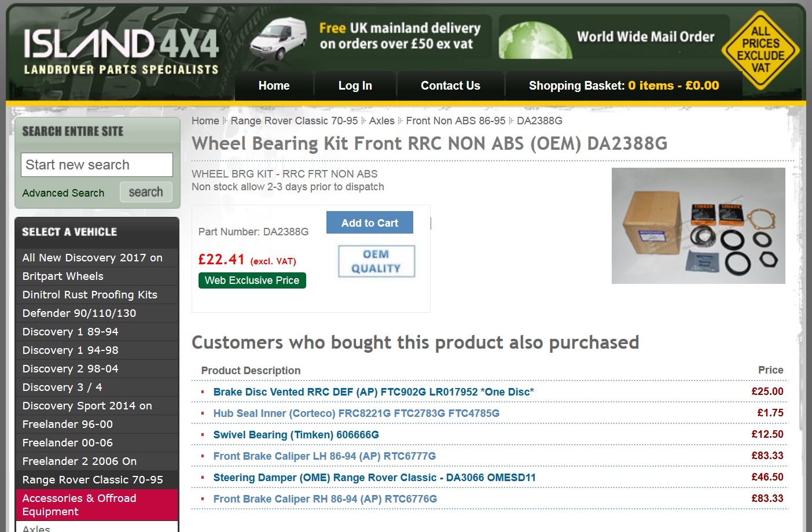Add the wheel bearing kit to cart
Viewport: 812px width, 532px height.
click(x=370, y=223)
